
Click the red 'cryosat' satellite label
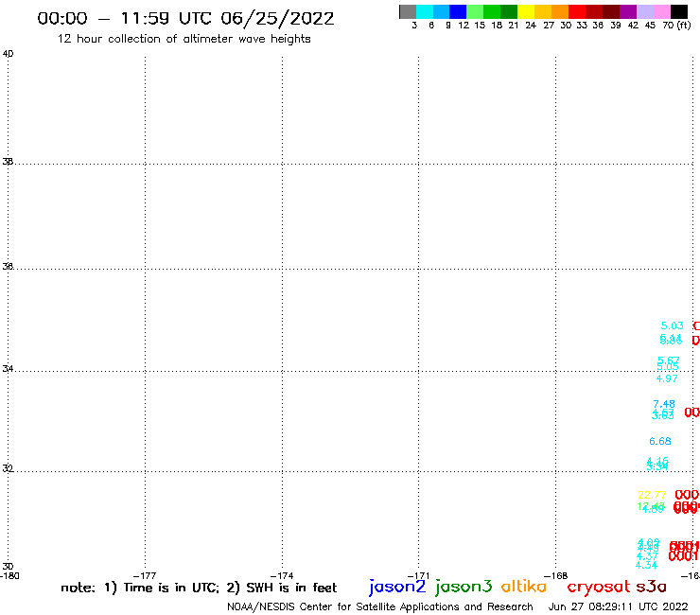(598, 587)
